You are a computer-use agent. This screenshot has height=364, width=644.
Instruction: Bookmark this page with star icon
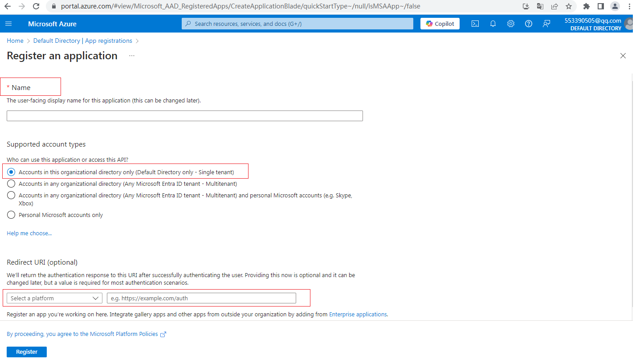(x=569, y=6)
